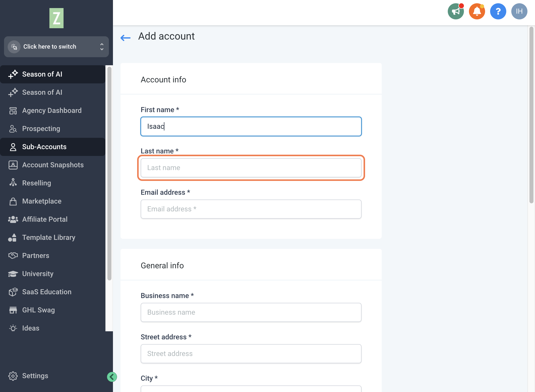
Task: Click the University graduation cap icon
Action: (13, 274)
